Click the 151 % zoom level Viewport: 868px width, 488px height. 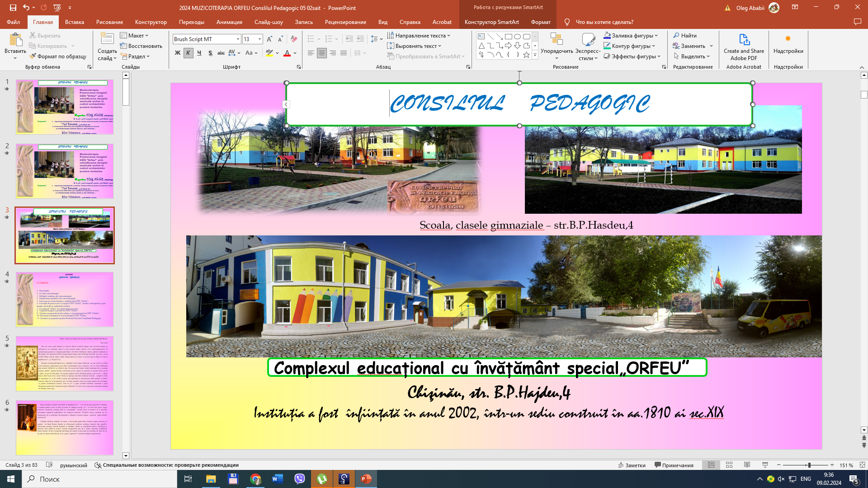846,465
